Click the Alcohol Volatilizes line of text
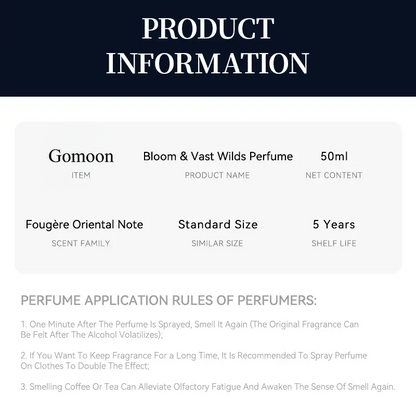 coord(92,335)
